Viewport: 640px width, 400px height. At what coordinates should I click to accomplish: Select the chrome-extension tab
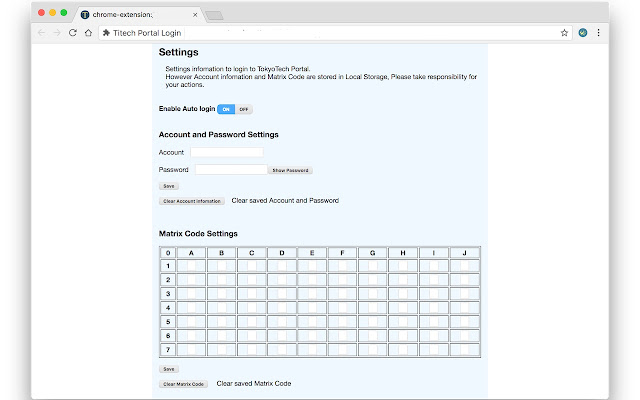pos(137,15)
